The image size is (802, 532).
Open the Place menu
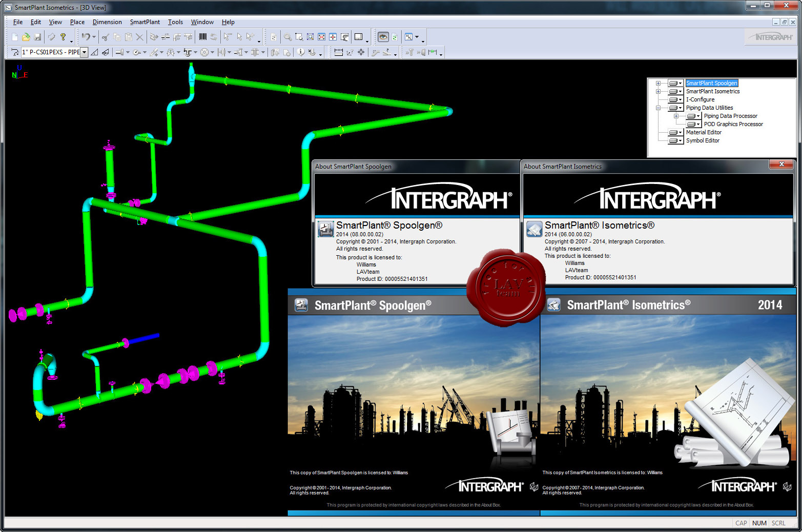point(77,22)
